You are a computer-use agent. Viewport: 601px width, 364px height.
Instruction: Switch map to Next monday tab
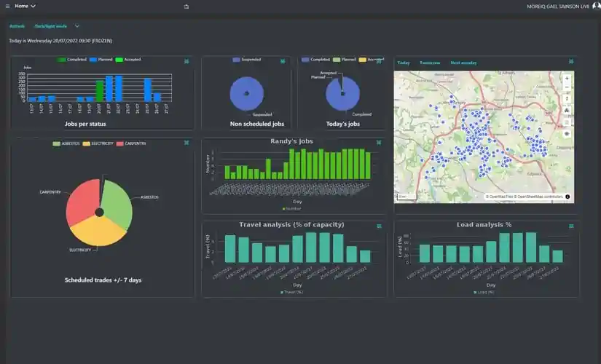tap(463, 63)
